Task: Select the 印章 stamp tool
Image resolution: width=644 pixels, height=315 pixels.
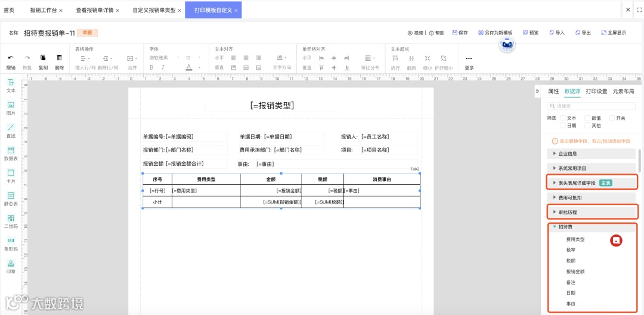Action: click(x=11, y=267)
